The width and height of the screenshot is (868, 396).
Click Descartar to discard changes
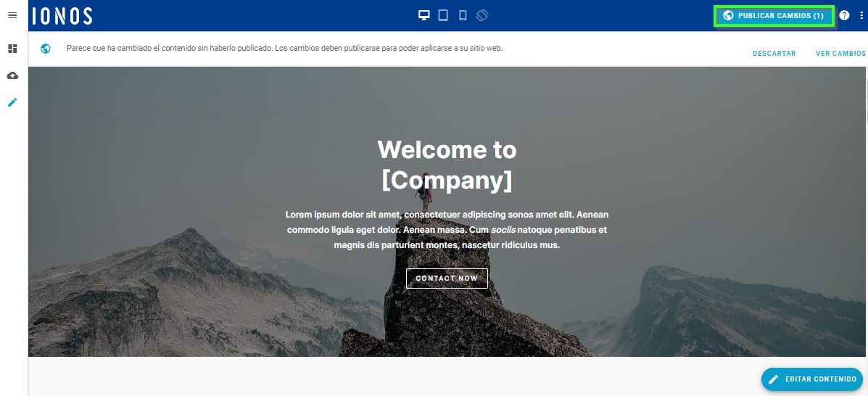pos(774,54)
